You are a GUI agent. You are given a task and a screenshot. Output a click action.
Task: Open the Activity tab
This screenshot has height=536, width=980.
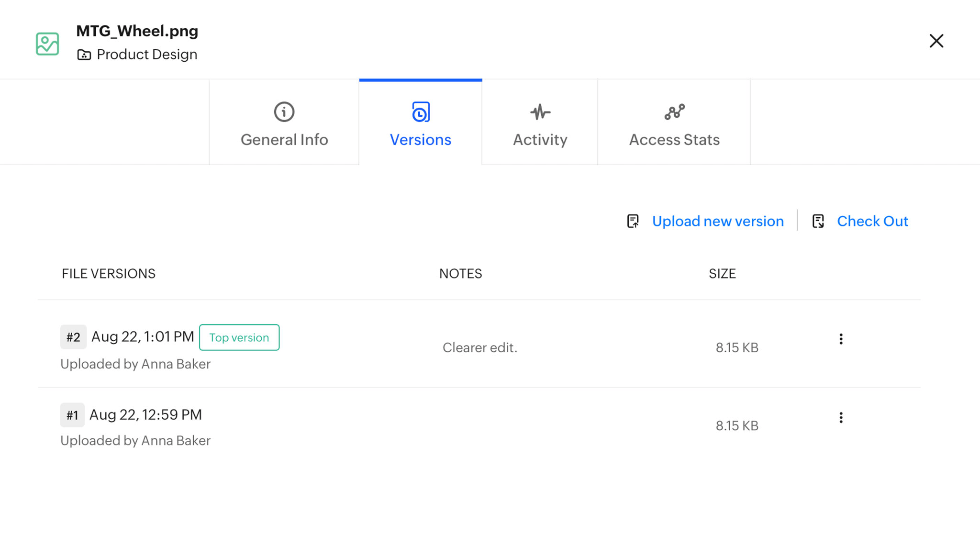[540, 139]
